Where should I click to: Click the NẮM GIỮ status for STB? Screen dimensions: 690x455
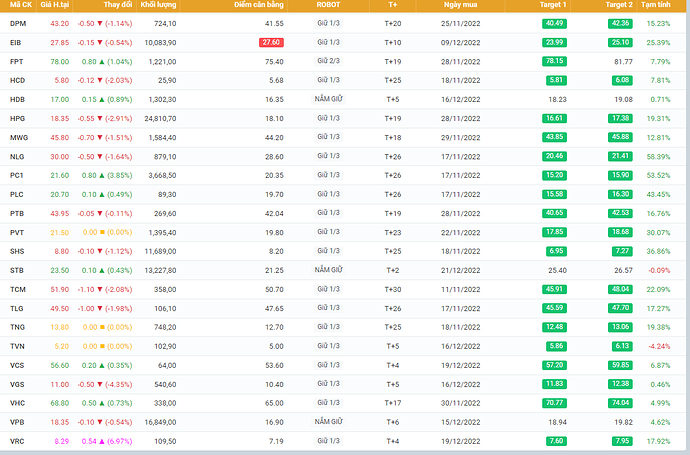[x=328, y=270]
